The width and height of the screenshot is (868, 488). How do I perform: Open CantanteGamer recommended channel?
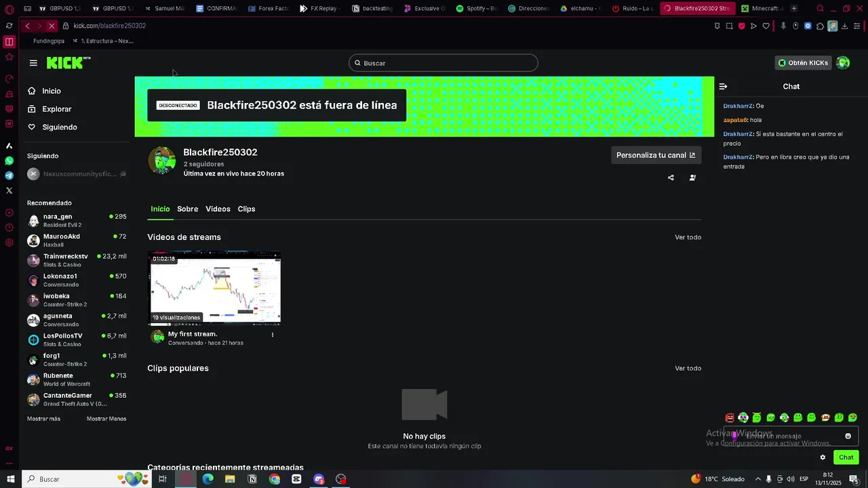coord(77,399)
